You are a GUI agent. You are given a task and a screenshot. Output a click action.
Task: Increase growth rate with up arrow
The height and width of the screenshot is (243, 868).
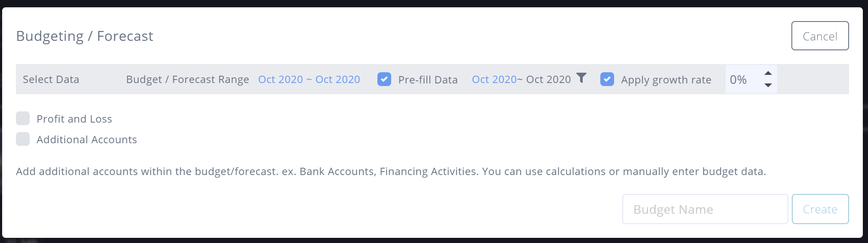coord(768,73)
